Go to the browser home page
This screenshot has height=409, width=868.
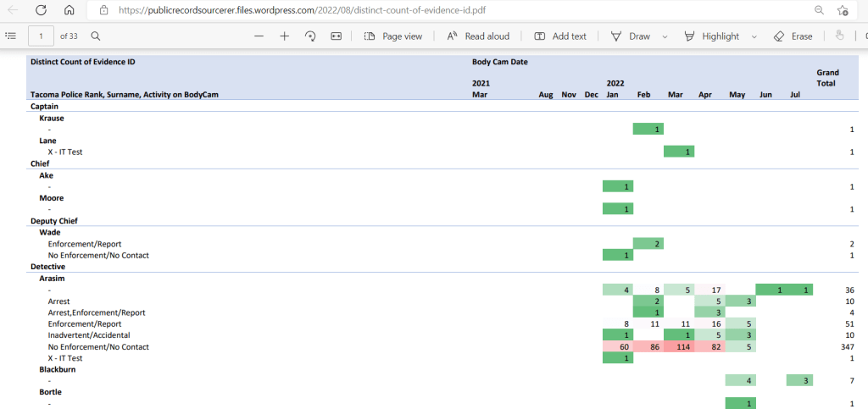tap(70, 10)
